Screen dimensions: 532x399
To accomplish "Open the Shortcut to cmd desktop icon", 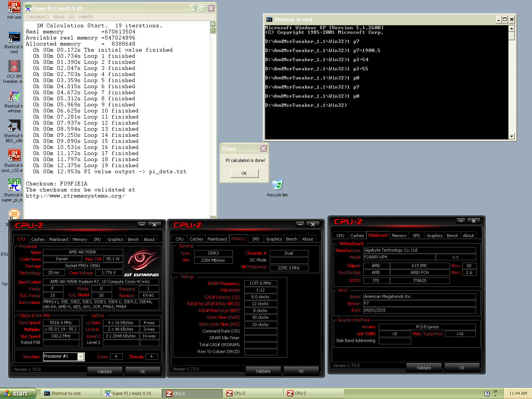I will click(14, 43).
